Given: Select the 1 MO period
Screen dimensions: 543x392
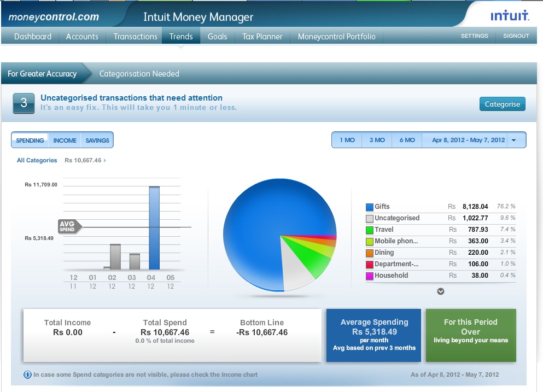Looking at the screenshot, I should (x=347, y=140).
